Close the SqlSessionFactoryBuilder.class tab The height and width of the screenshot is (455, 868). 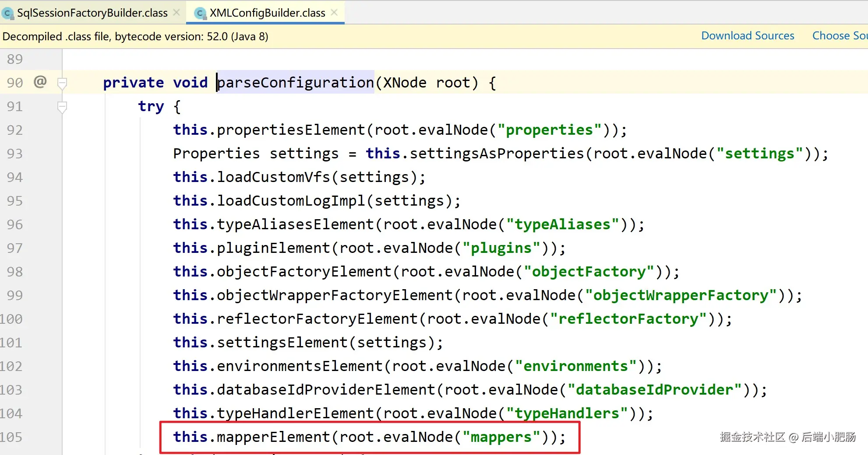tap(176, 13)
